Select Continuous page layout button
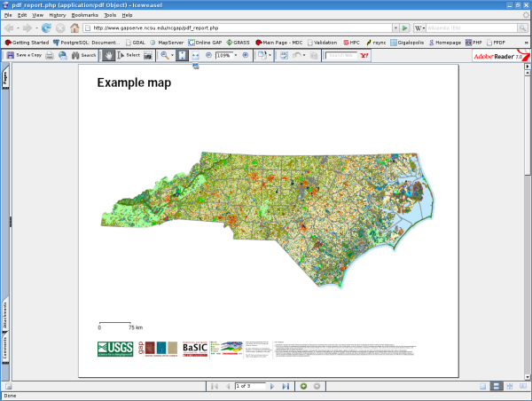The image size is (532, 401). [x=496, y=387]
